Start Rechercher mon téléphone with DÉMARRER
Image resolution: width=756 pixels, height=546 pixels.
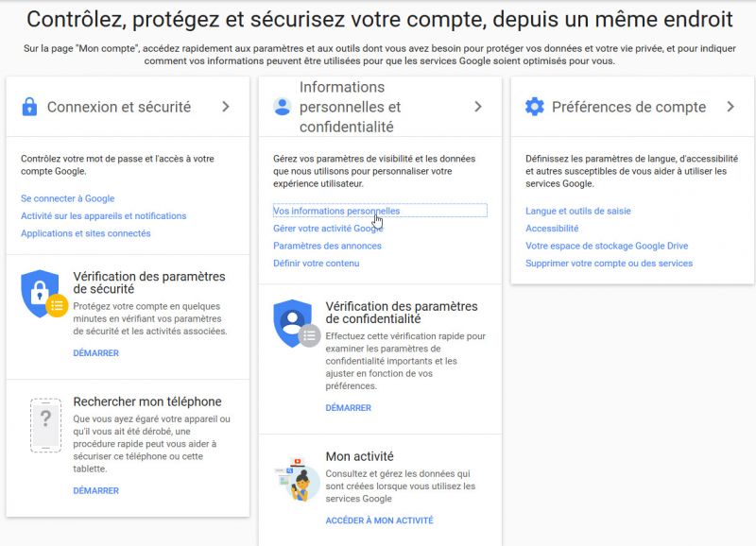96,490
